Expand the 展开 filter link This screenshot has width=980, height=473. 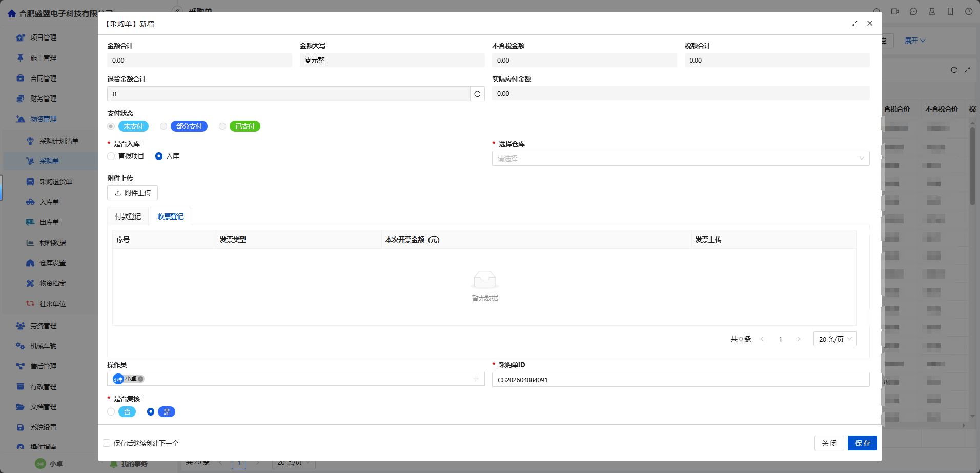click(x=914, y=41)
